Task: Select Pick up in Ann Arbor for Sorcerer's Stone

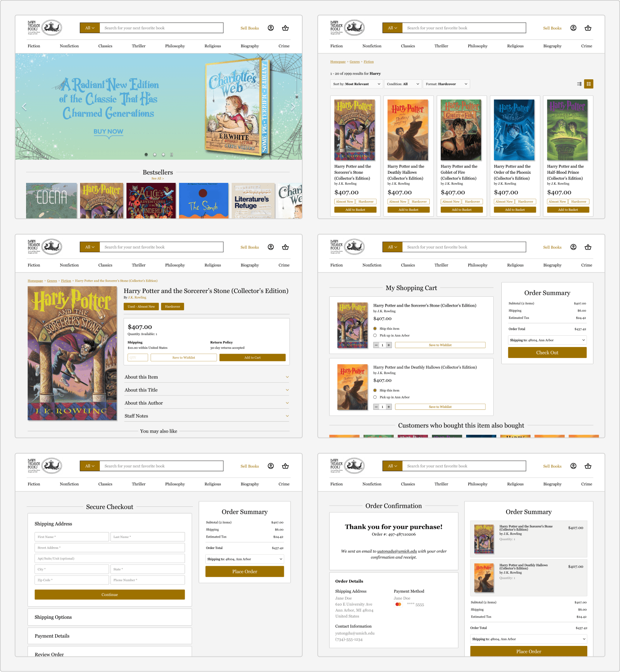Action: (x=375, y=335)
